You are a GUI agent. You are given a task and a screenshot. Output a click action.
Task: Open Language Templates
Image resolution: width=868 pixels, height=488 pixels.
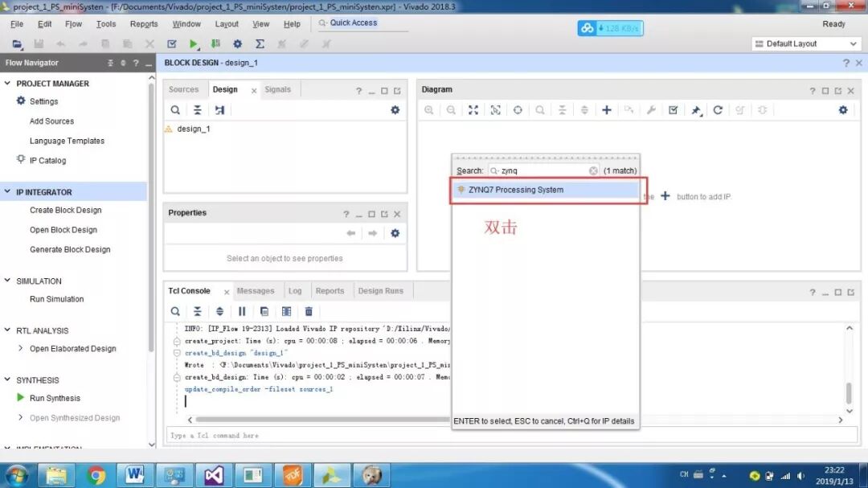point(67,141)
